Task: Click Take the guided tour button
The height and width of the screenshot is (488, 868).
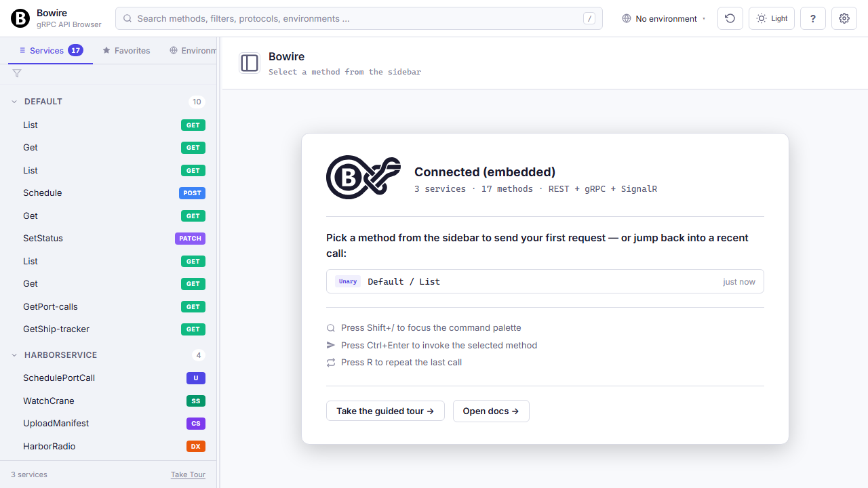Action: (385, 411)
